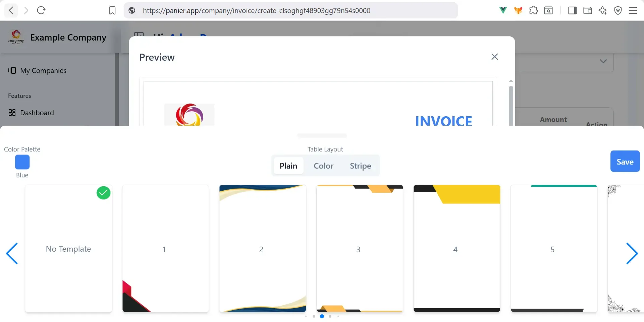
Task: Pick the Blue color palette swatch
Action: [x=22, y=162]
